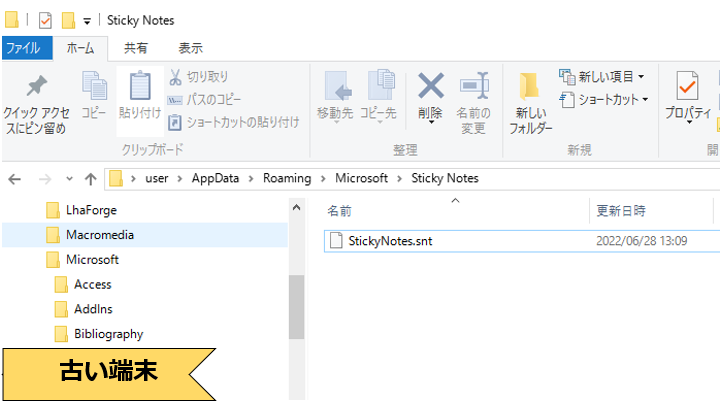Click the Forward navigation arrow
The height and width of the screenshot is (406, 728).
(x=45, y=179)
